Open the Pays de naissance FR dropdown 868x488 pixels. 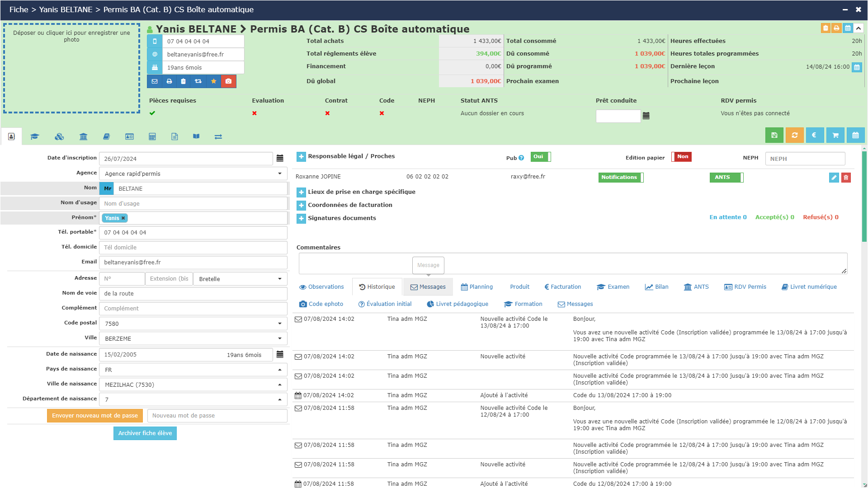(193, 370)
